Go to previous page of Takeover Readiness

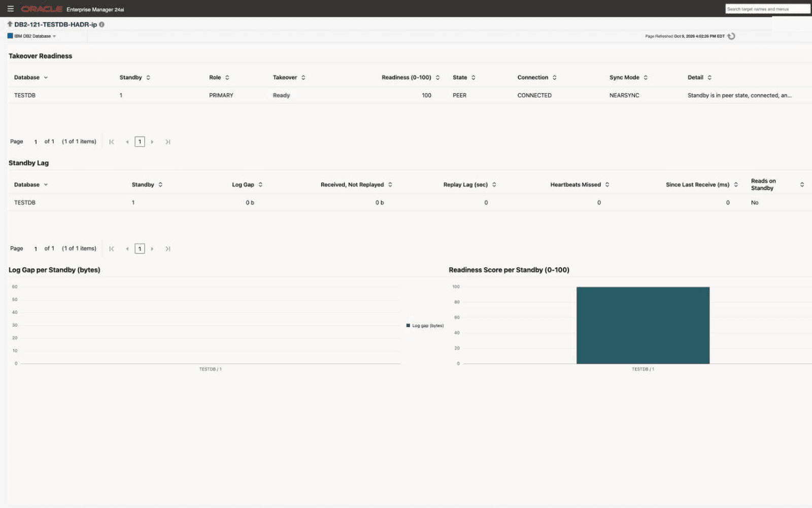click(x=127, y=142)
